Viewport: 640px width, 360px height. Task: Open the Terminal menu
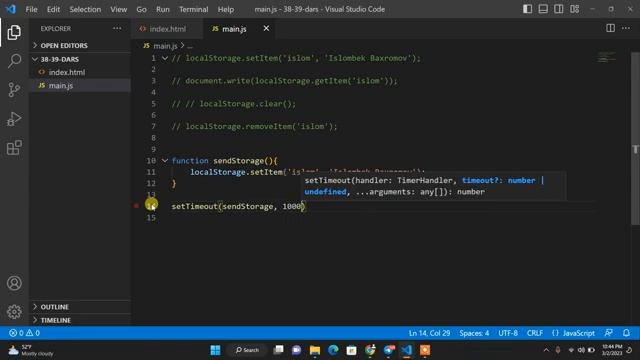point(193,9)
